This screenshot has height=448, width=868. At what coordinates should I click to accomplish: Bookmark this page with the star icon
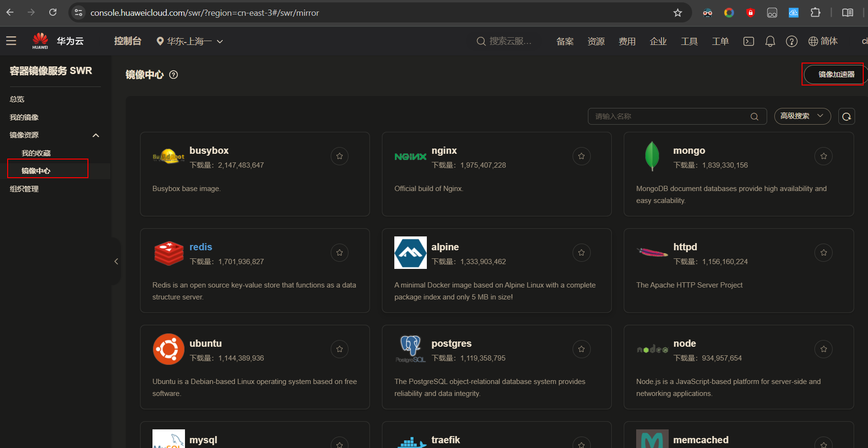pyautogui.click(x=678, y=13)
